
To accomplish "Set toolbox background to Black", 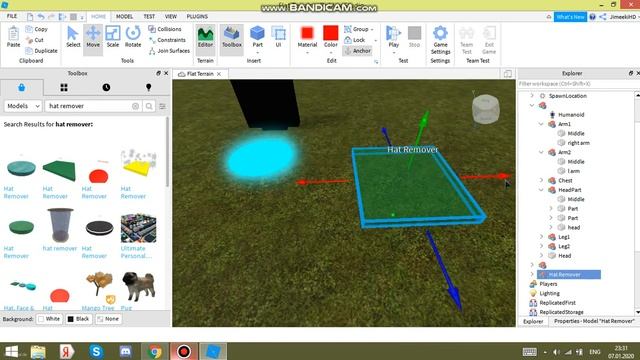I will click(x=78, y=319).
